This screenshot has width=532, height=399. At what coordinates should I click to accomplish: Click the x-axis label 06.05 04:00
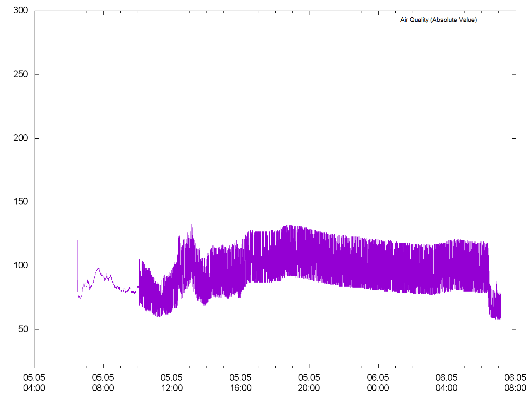(447, 383)
